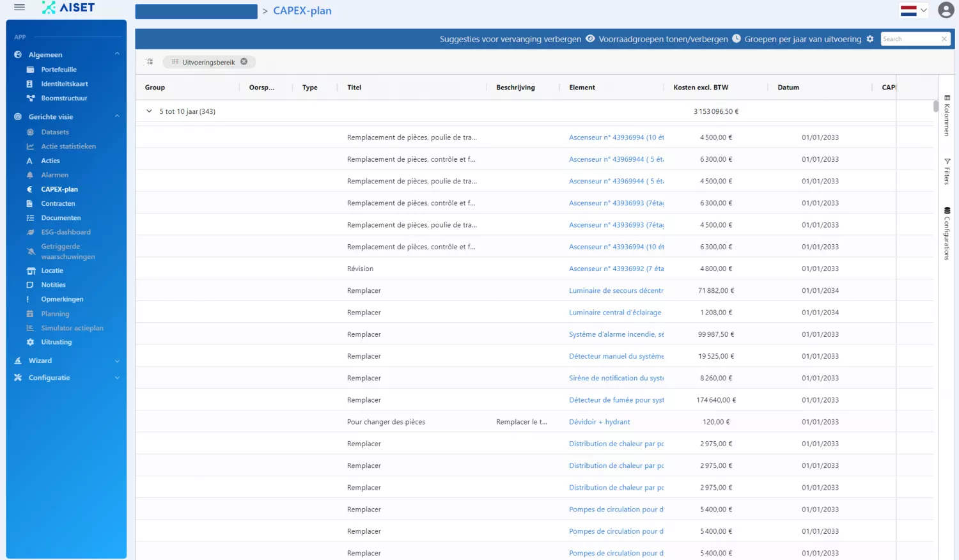Sort by Kosten excl. BTW header
The width and height of the screenshot is (959, 560).
tap(701, 88)
